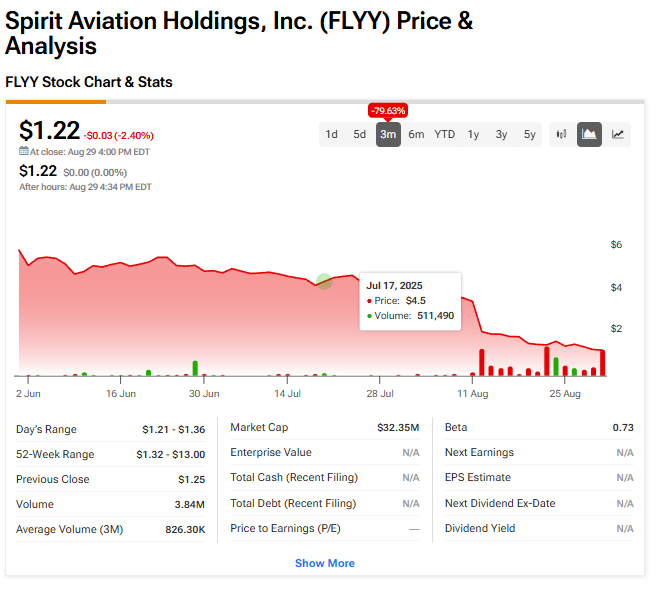The width and height of the screenshot is (656, 592).
Task: Switch chart to YTD range
Action: point(445,134)
